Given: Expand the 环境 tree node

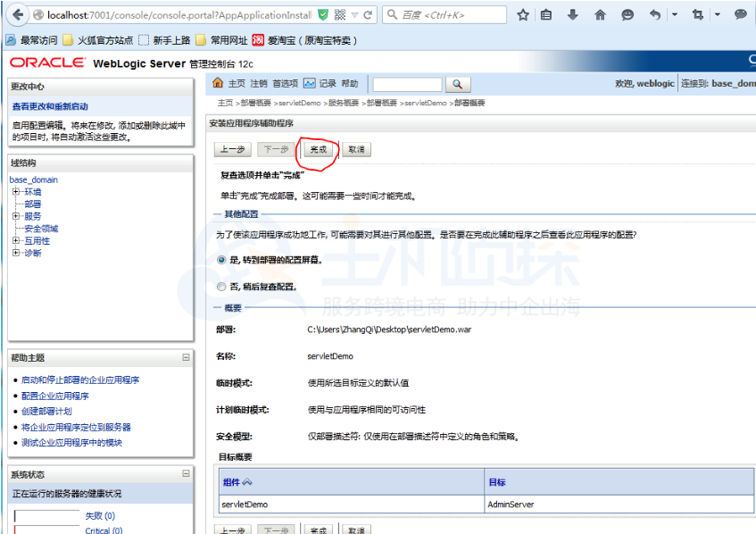Looking at the screenshot, I should 16,192.
